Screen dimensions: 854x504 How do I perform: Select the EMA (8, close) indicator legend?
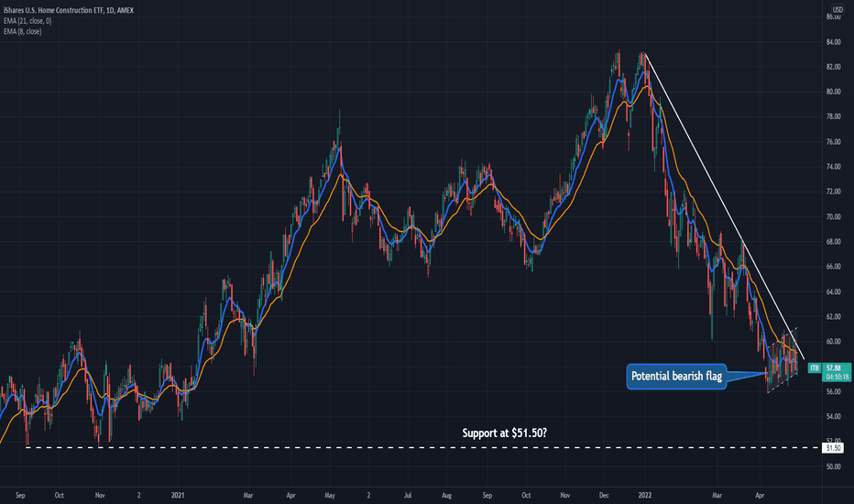click(22, 31)
